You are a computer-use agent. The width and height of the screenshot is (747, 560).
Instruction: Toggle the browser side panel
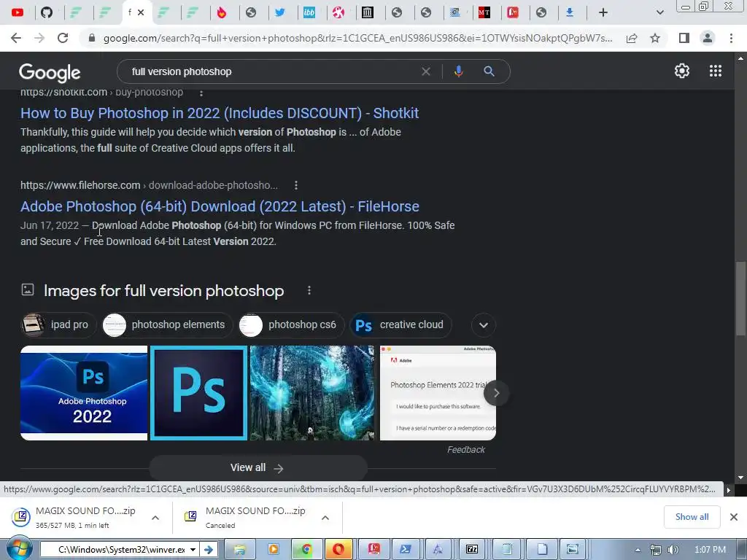click(x=684, y=38)
